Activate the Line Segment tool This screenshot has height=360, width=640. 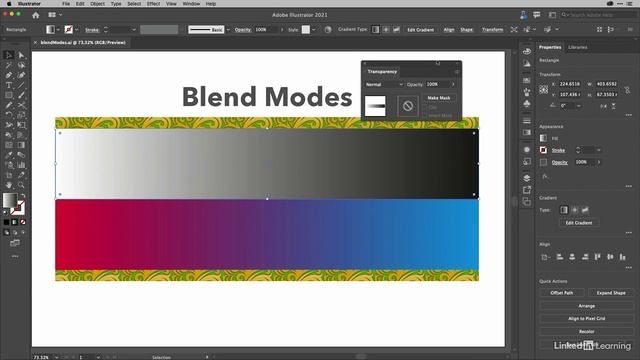point(21,85)
